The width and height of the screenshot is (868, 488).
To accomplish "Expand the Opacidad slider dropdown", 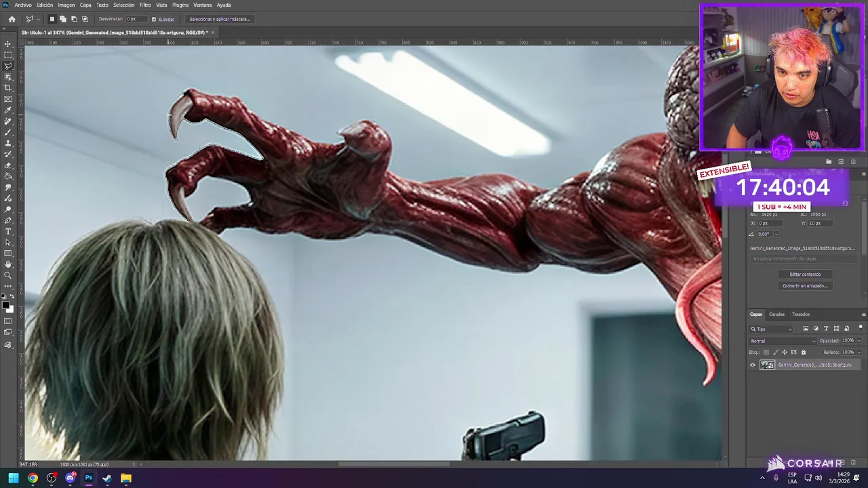I will coord(859,341).
